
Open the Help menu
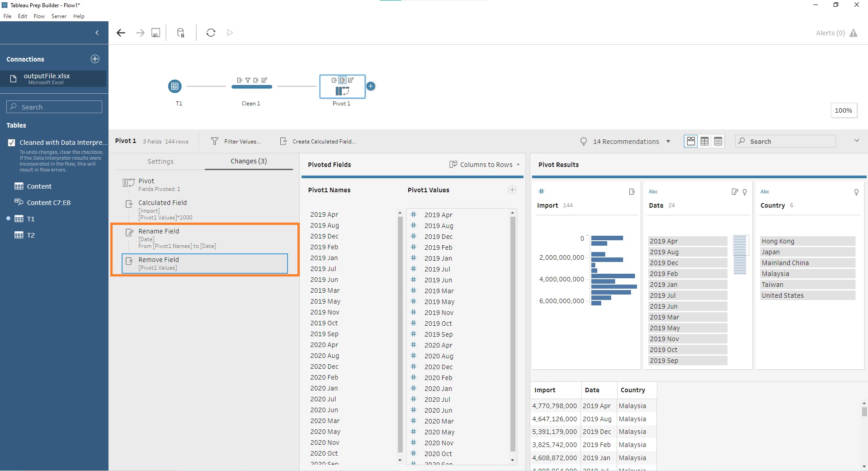[x=79, y=16]
